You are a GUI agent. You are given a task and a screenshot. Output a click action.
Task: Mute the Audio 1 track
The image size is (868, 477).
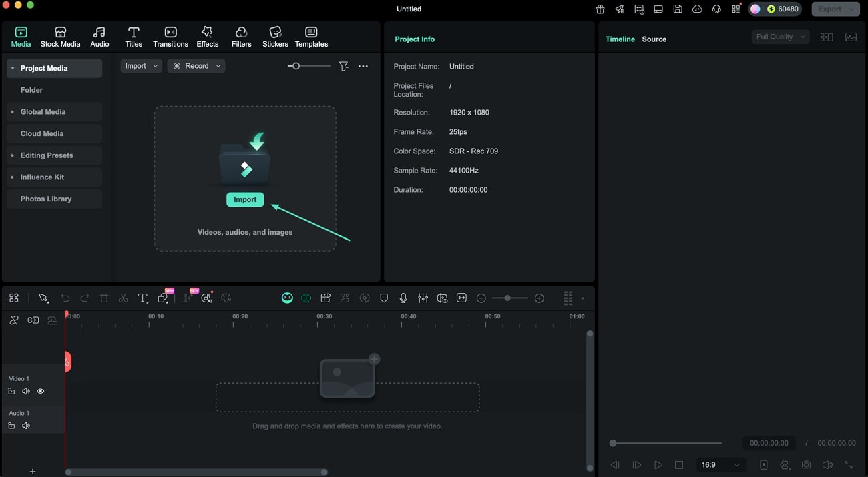[26, 426]
